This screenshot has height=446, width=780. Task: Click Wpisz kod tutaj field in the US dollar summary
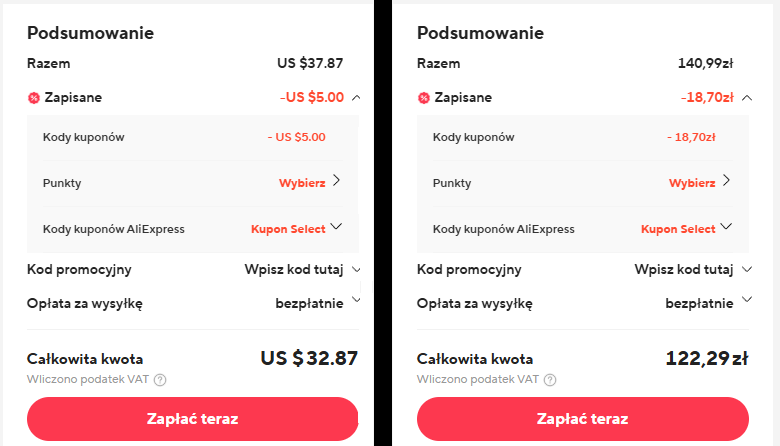tap(294, 269)
